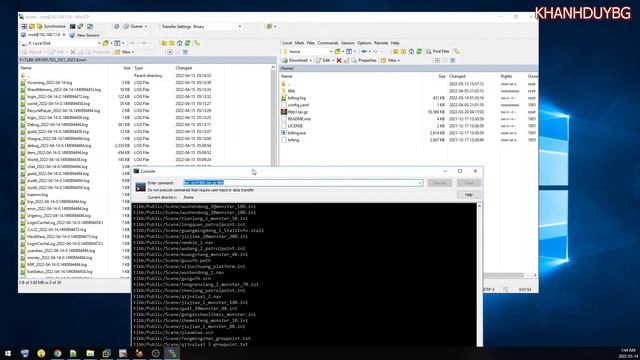Click the remote Properties button
This screenshot has width=640, height=360.
tap(364, 60)
